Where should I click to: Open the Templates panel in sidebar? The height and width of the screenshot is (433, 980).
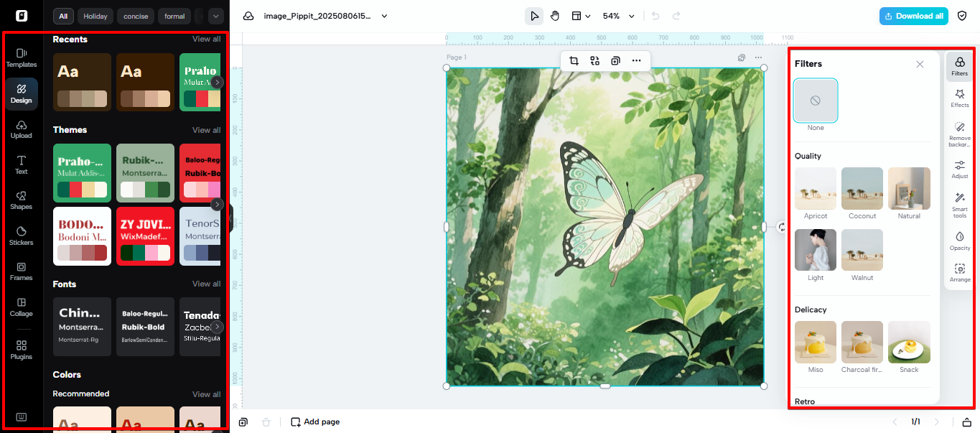tap(21, 57)
